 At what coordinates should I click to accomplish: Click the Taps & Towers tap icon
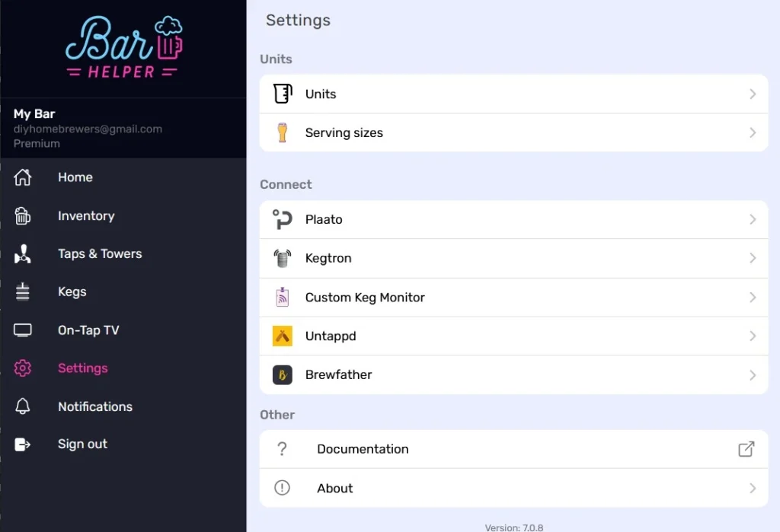pyautogui.click(x=23, y=254)
